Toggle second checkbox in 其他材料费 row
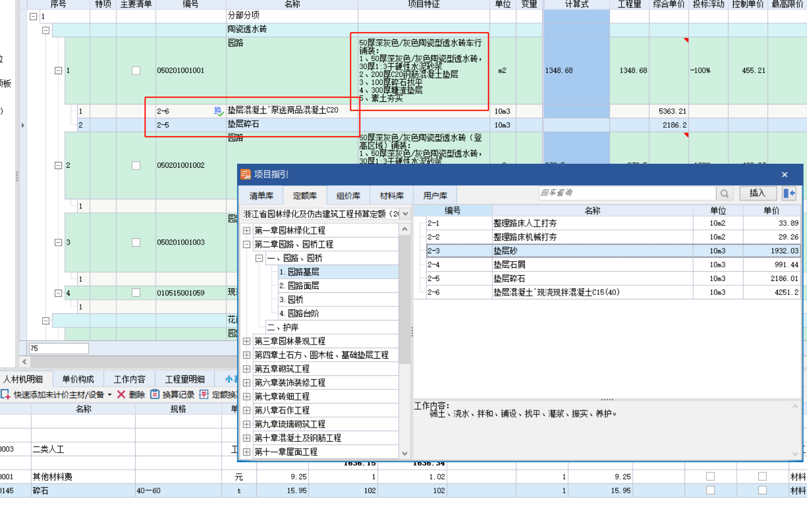Viewport: 807px width, 532px height. (763, 476)
